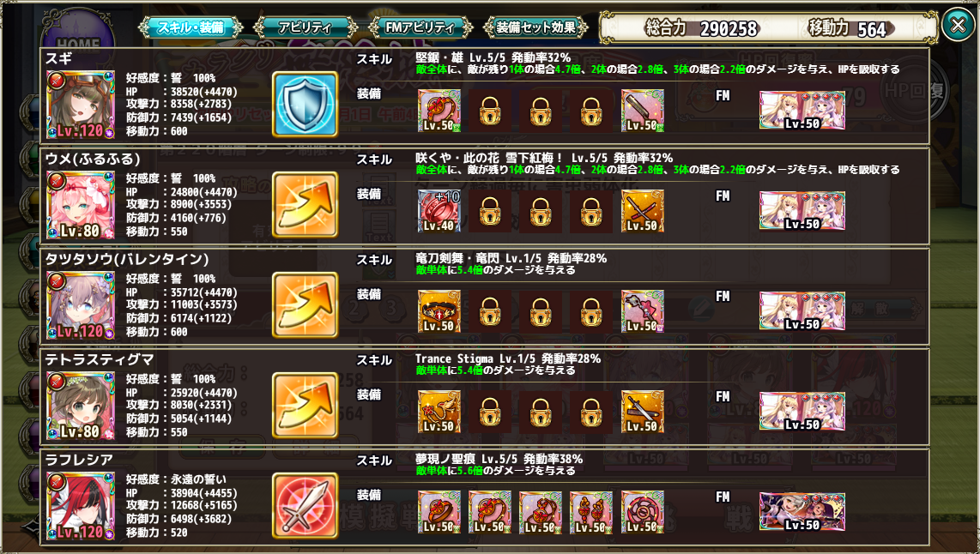Click スギ's blue shield skill icon
The image size is (980, 554).
click(305, 104)
